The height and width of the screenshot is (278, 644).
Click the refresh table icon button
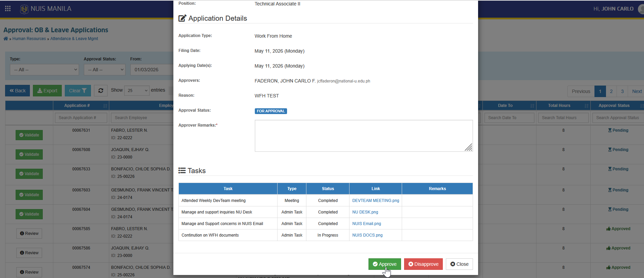tap(101, 91)
